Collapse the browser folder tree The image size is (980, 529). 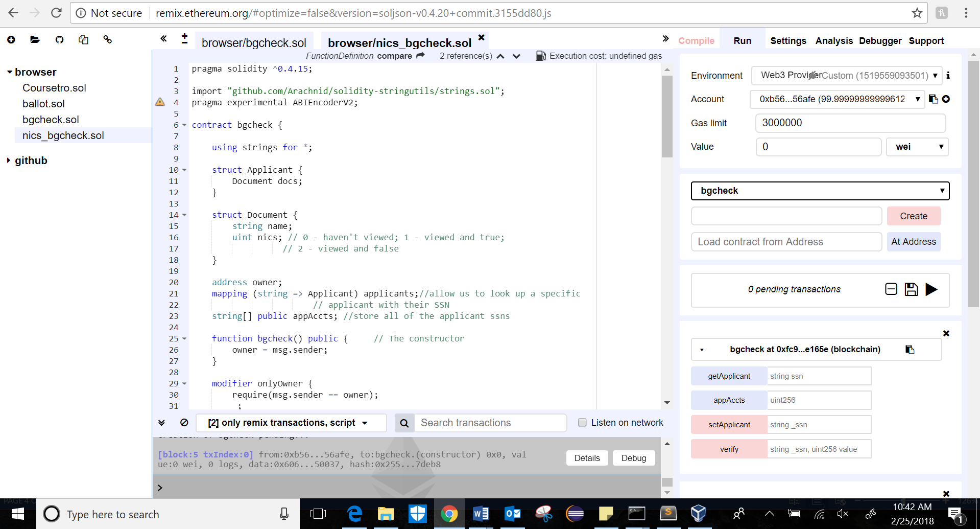[x=9, y=72]
